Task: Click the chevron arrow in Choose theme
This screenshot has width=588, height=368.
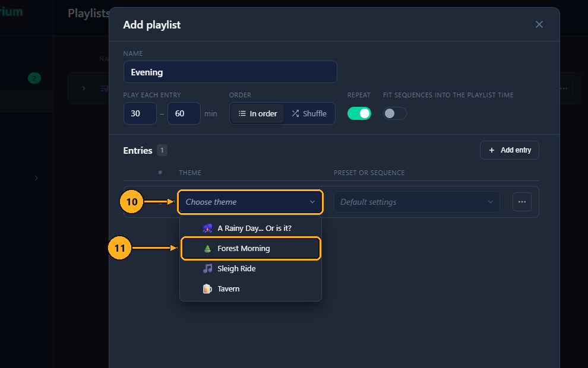Action: click(312, 202)
